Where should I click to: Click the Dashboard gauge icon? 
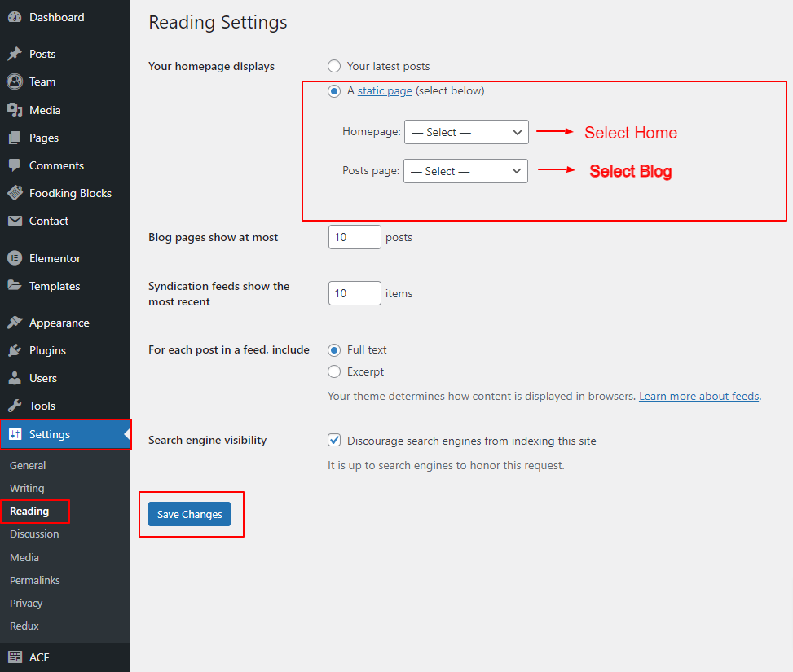[x=15, y=17]
